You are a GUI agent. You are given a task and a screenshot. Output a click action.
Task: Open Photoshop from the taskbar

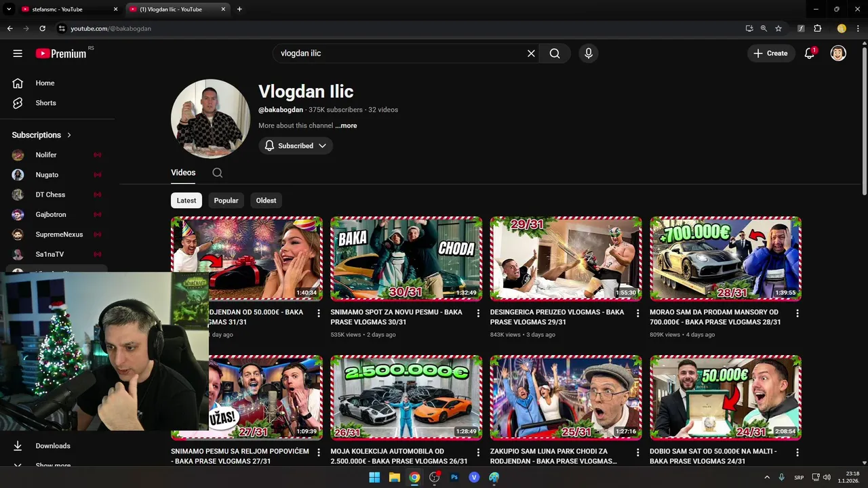(454, 477)
